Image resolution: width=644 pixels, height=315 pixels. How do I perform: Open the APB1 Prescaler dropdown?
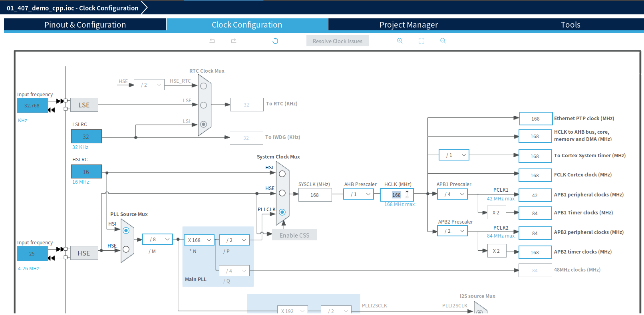(452, 194)
